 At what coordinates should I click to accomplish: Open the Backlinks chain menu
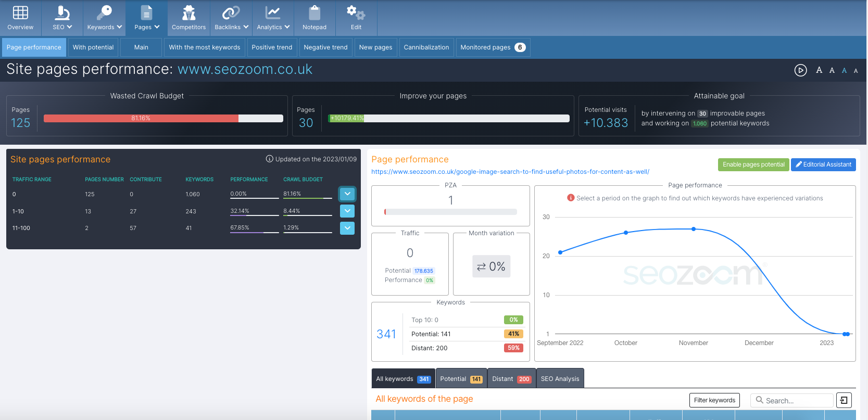click(x=231, y=18)
